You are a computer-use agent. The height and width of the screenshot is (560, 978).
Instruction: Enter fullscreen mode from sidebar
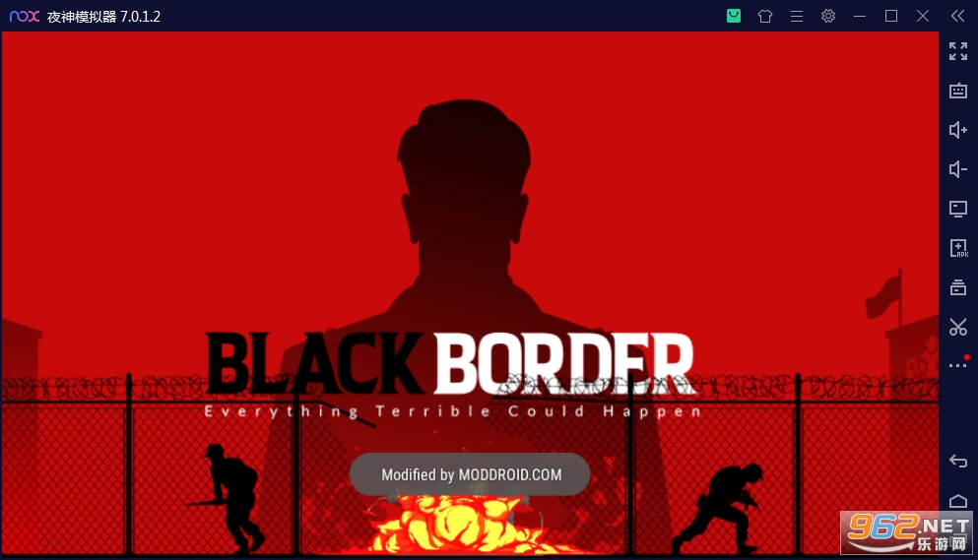pos(958,51)
